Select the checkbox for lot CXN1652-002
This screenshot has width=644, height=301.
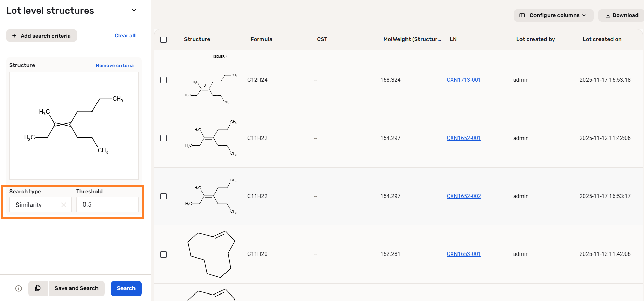(164, 196)
